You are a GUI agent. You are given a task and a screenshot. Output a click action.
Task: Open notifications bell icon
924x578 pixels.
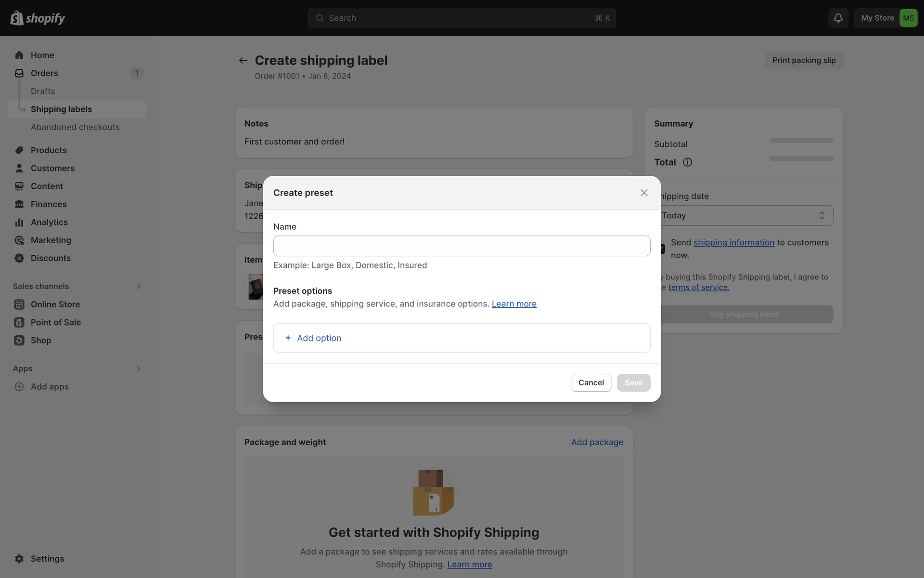click(x=838, y=18)
